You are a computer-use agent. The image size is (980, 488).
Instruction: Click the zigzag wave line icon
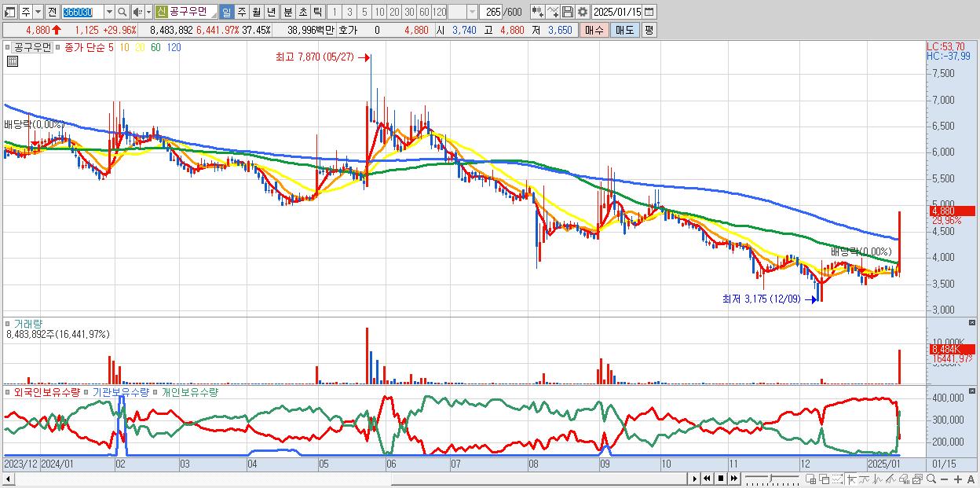coord(878,479)
